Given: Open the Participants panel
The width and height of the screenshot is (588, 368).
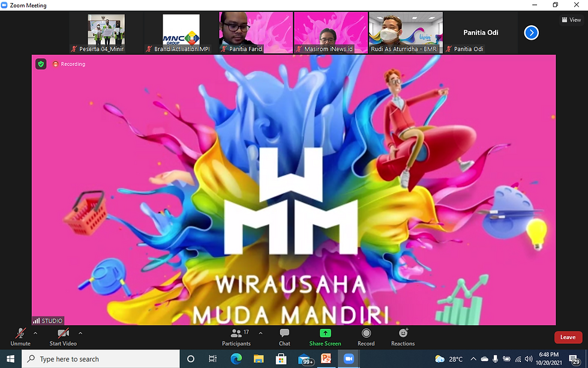Looking at the screenshot, I should pos(236,337).
